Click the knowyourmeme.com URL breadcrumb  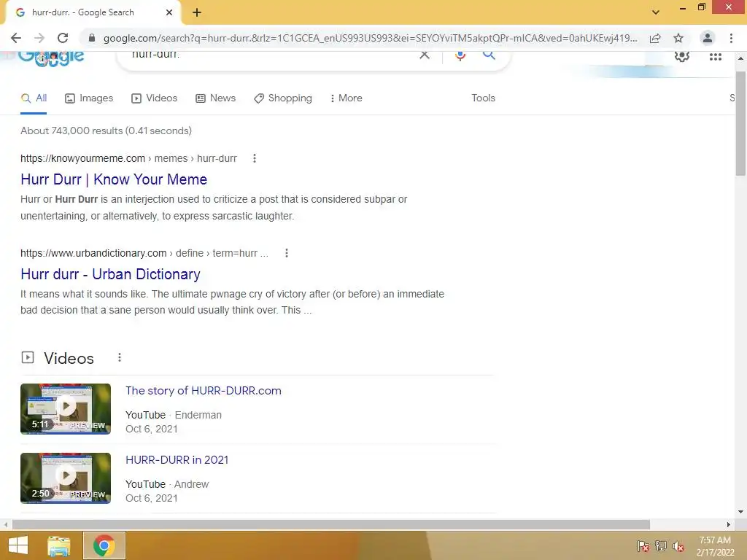(128, 158)
